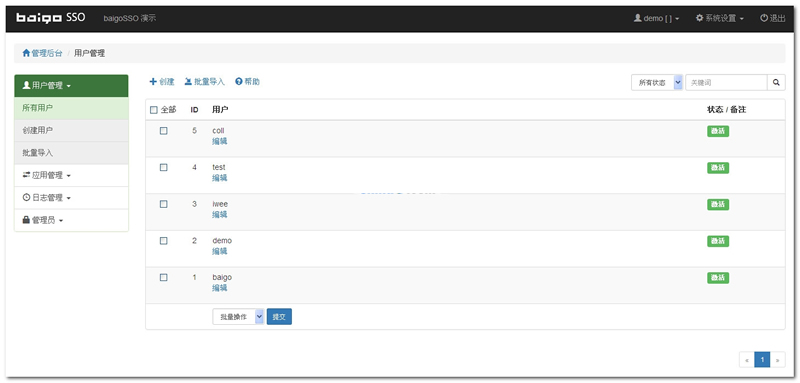Click the 退出 logout link
This screenshot has height=383, width=800.
click(x=772, y=18)
